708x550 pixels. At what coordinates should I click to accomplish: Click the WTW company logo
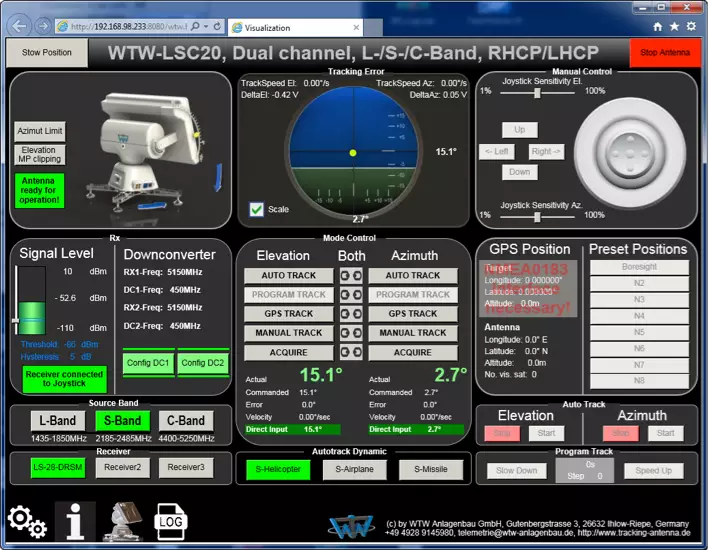[351, 527]
